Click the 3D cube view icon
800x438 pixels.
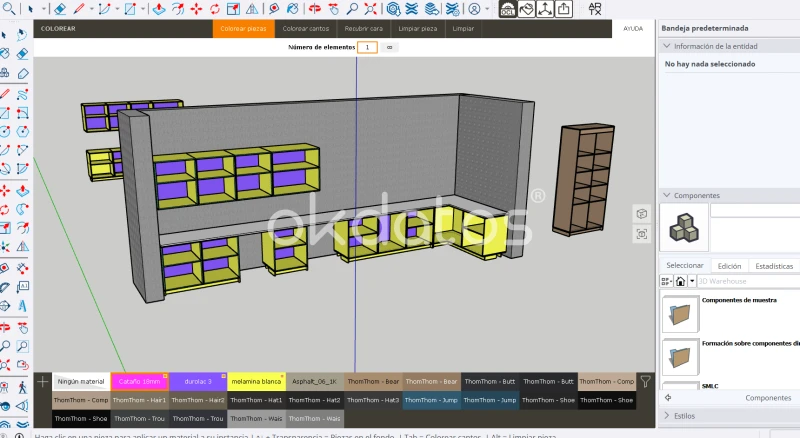[x=641, y=214]
